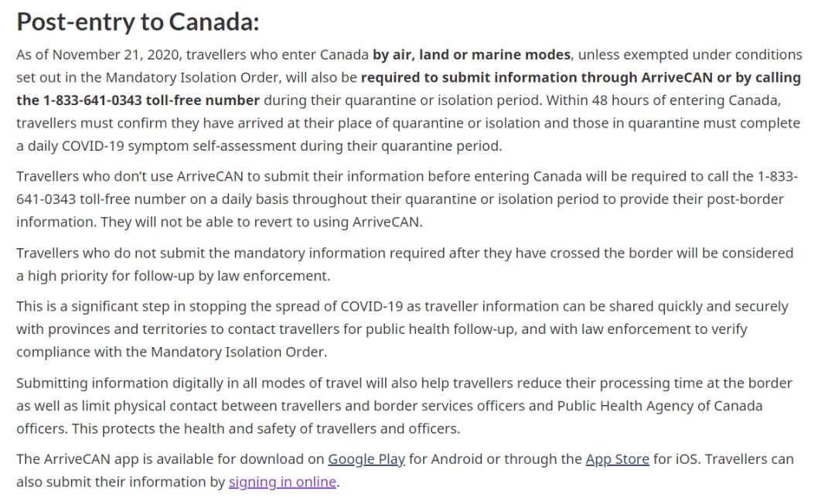Click paragraph starting "Travellers who don't use ArriveCAN"
This screenshot has height=504, width=835.
pos(309,176)
